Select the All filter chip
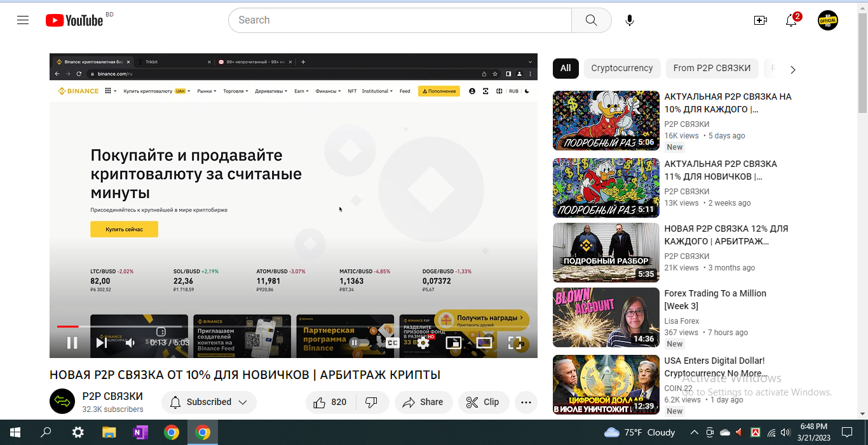 (x=566, y=68)
